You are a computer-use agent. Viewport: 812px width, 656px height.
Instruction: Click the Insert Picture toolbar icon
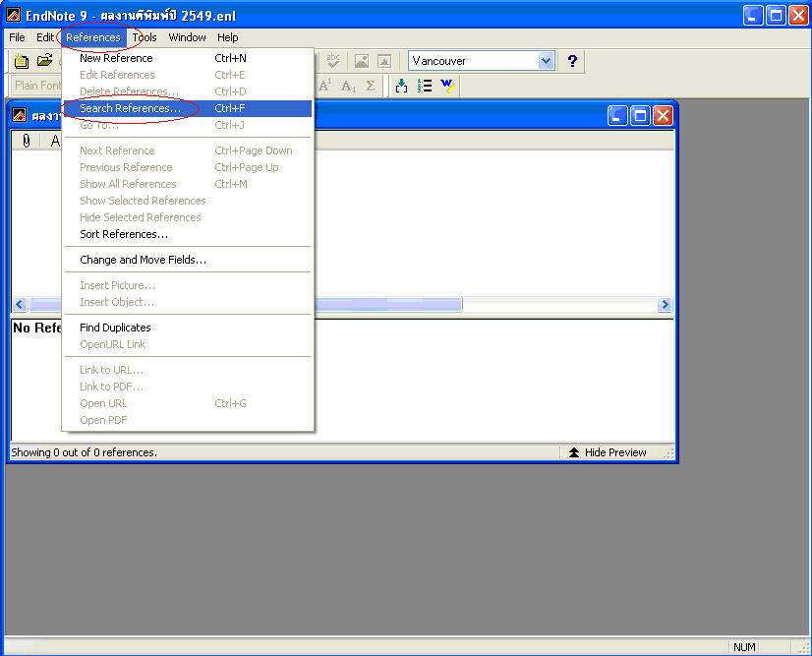pos(362,61)
